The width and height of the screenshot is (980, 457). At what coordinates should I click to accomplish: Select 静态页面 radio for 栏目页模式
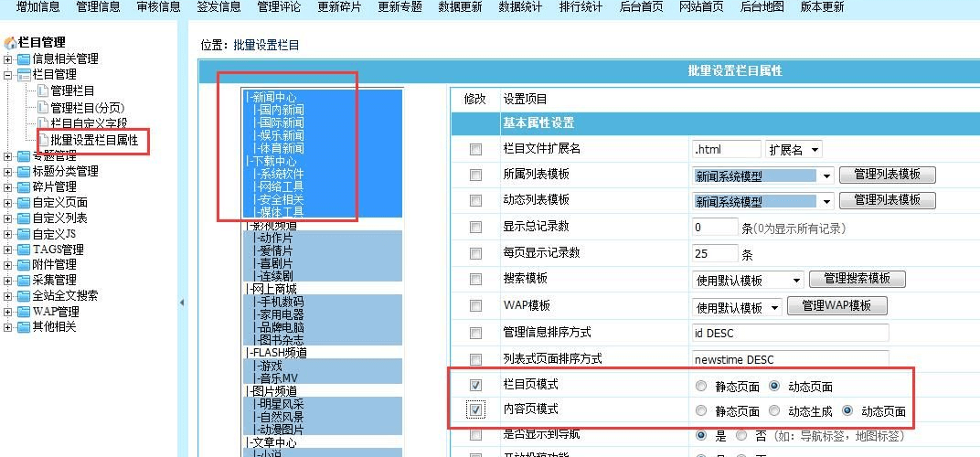click(700, 386)
